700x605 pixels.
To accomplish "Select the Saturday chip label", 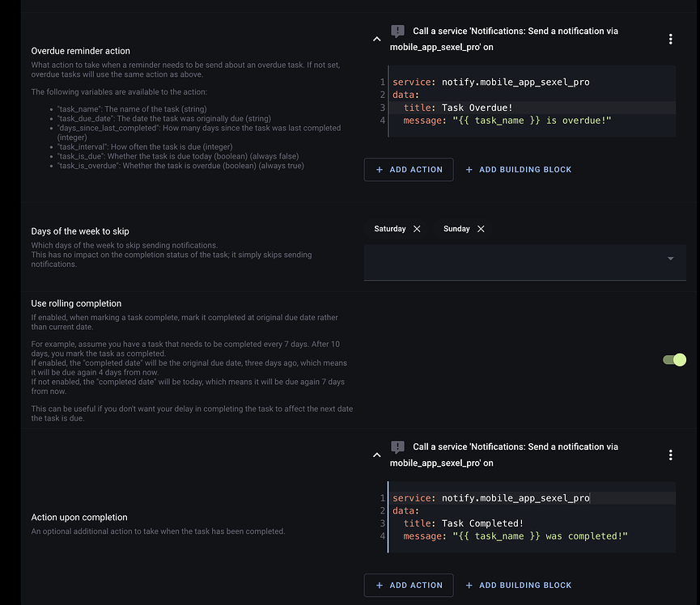I will pos(390,229).
